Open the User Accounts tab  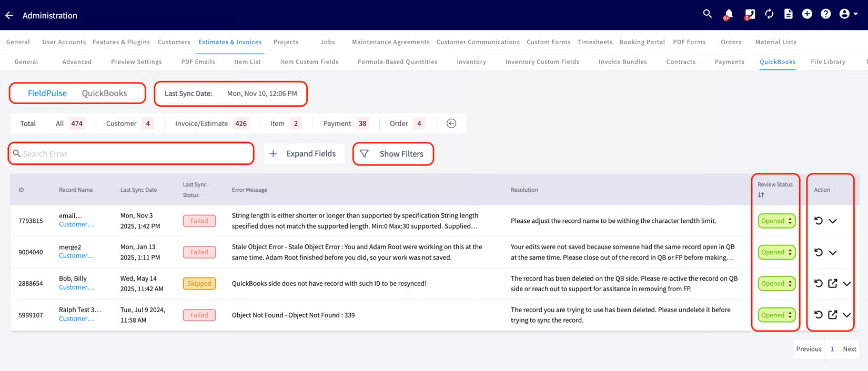click(64, 42)
